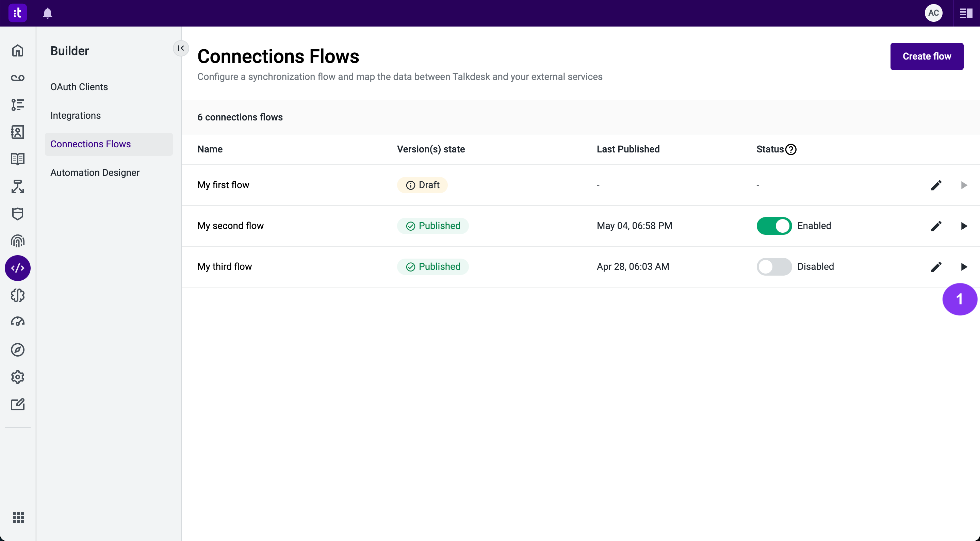Image resolution: width=980 pixels, height=541 pixels.
Task: Expand My first flow details with arrow
Action: pos(963,185)
